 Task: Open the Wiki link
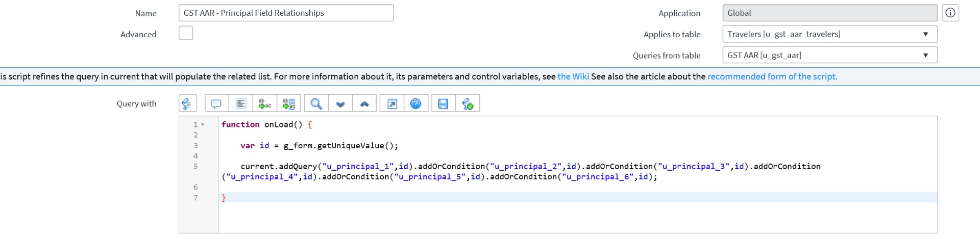tap(573, 76)
